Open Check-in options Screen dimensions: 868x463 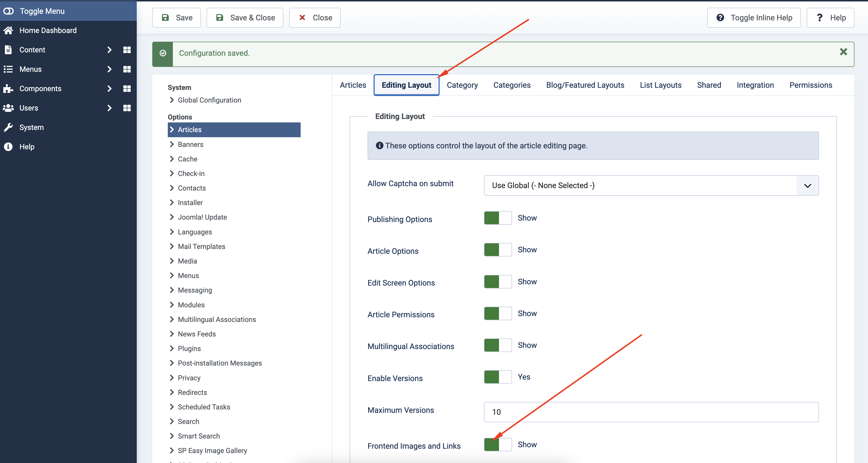coord(191,174)
